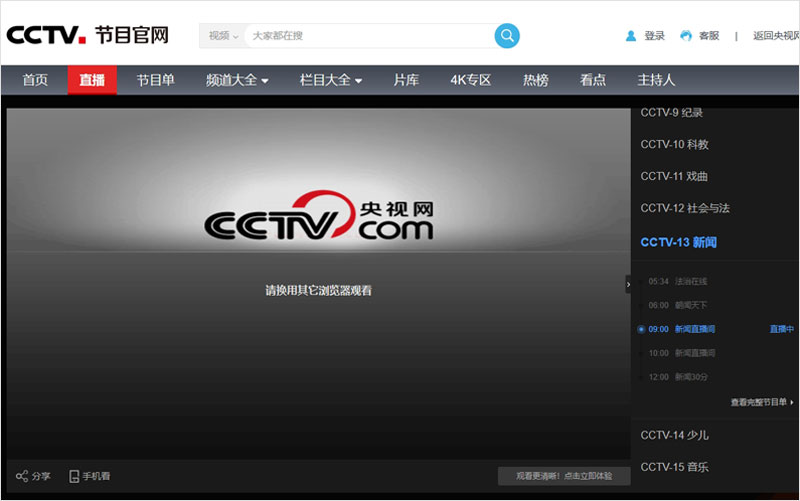800x501 pixels.
Task: Click the 登录 login link
Action: 654,36
